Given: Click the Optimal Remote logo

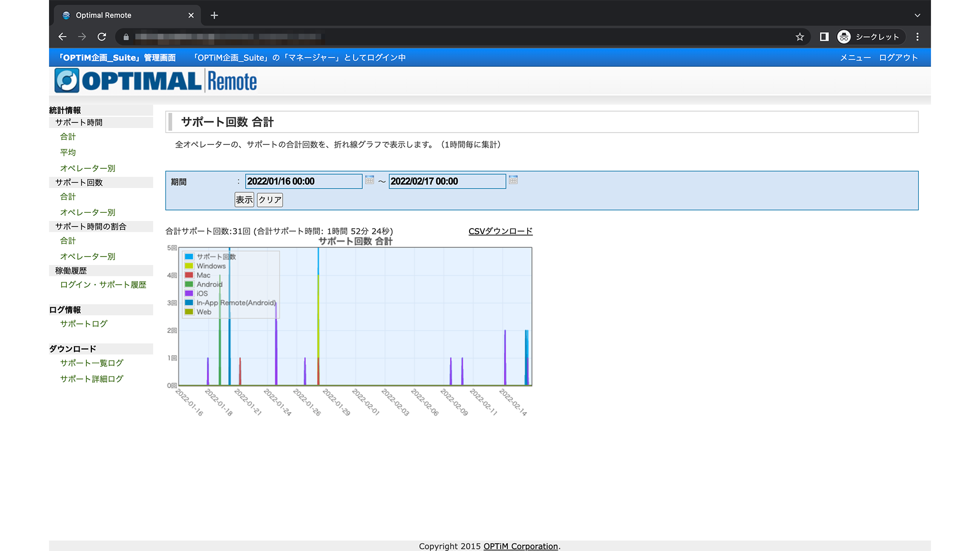Looking at the screenshot, I should coord(156,81).
